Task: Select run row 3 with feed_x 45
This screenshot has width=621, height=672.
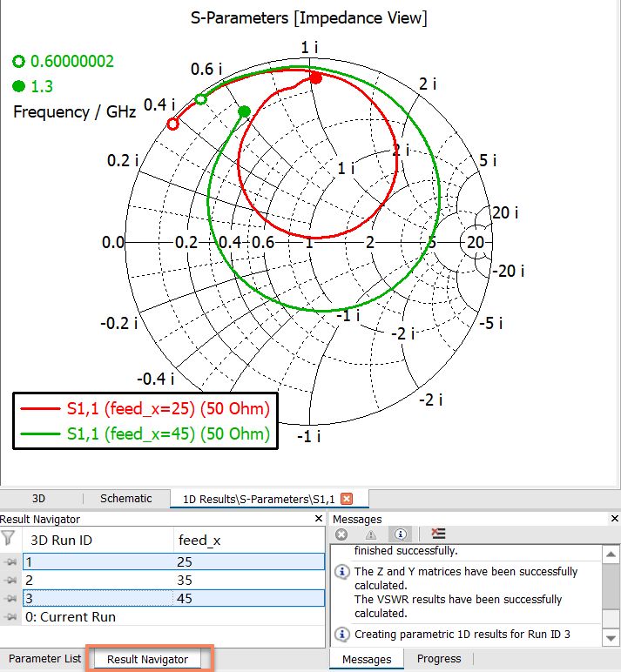Action: pyautogui.click(x=173, y=598)
